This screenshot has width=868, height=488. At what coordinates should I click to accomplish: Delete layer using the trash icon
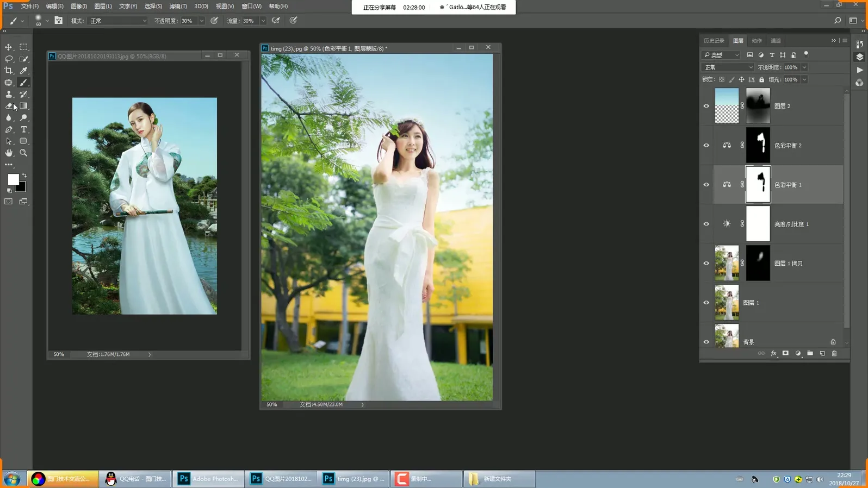[834, 353]
